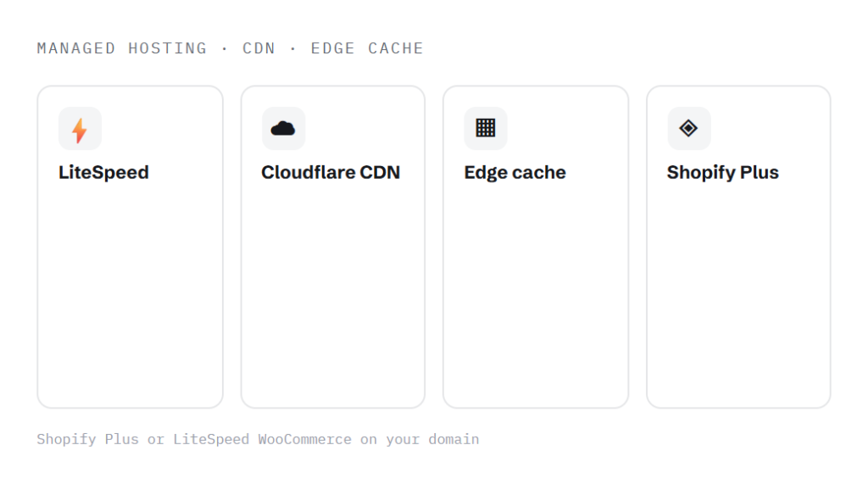Select the LiteSpeed card title

(x=103, y=172)
